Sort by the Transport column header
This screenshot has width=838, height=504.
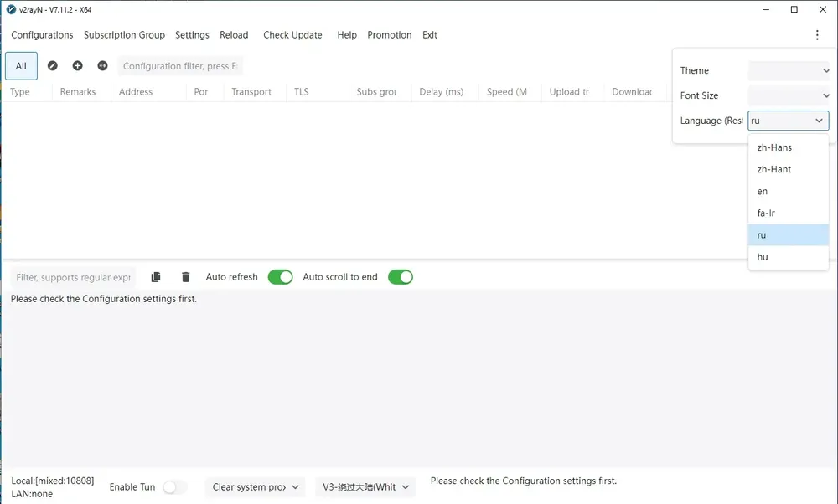(x=255, y=92)
